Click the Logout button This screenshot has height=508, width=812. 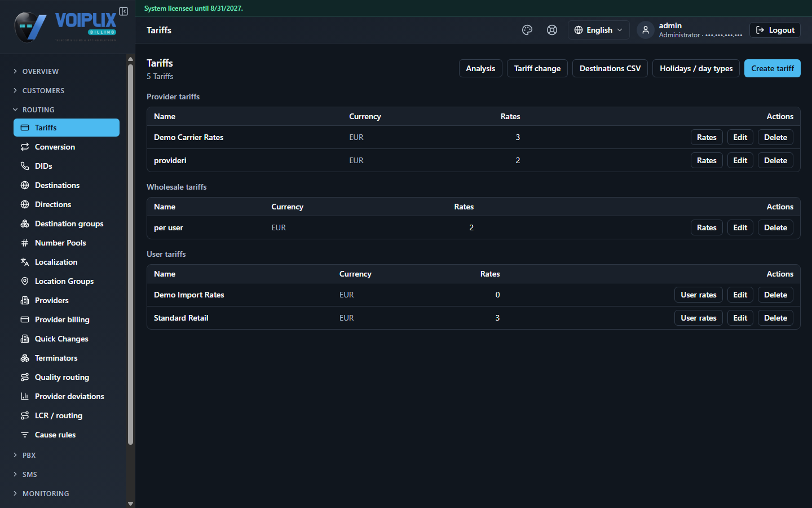pyautogui.click(x=775, y=30)
